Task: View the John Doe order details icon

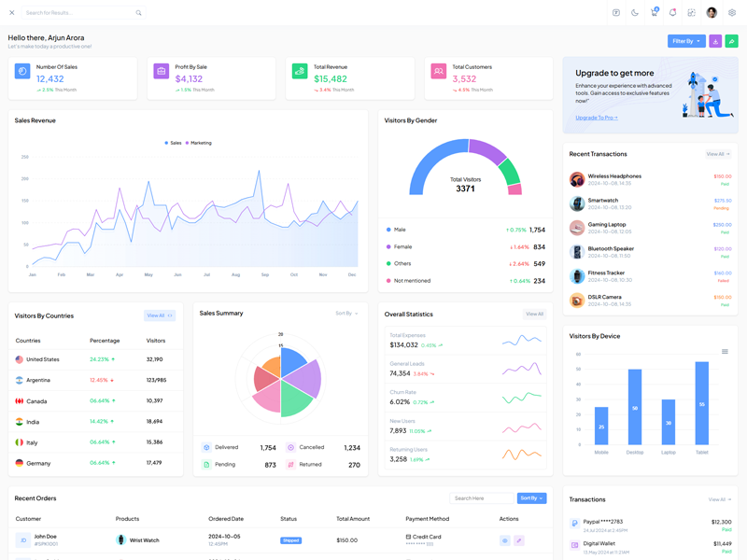Action: coord(505,540)
